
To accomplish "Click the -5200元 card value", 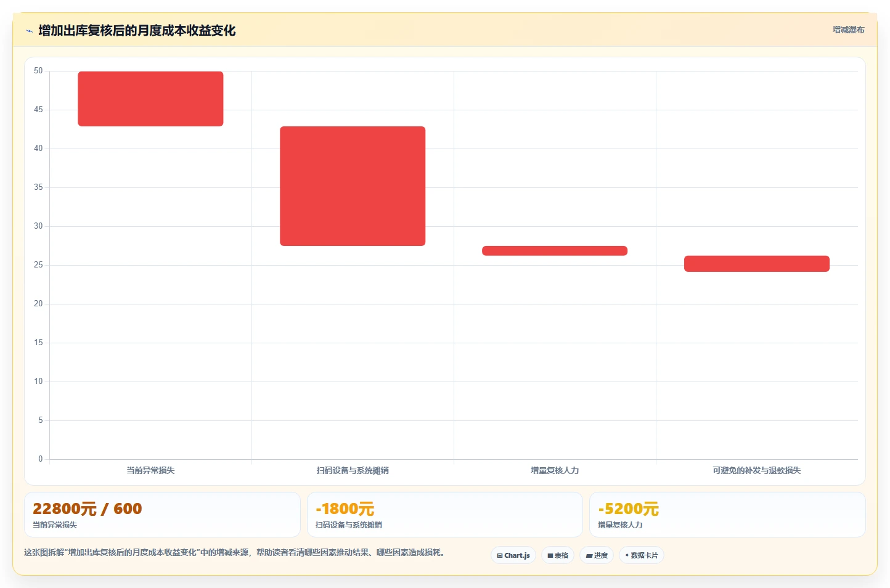I will [x=628, y=509].
